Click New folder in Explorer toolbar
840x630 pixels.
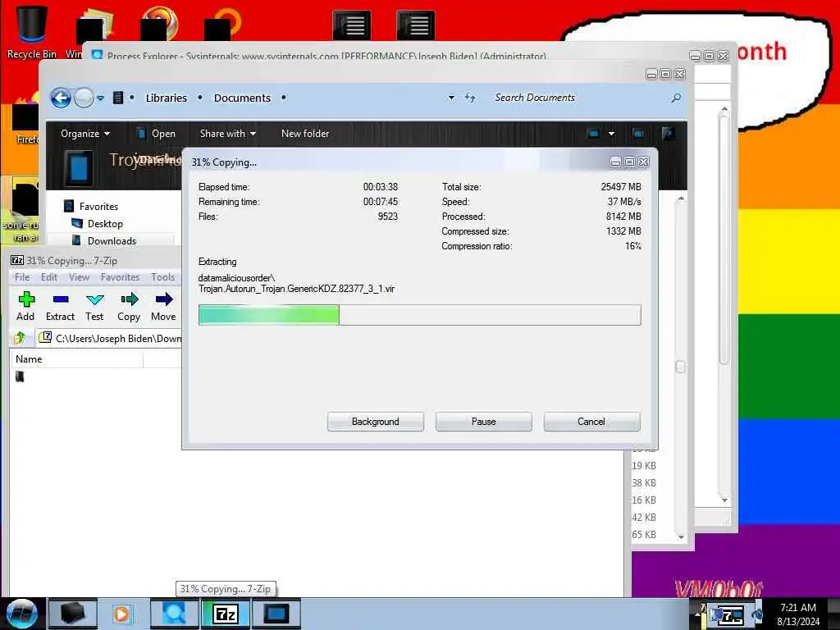[x=305, y=134]
